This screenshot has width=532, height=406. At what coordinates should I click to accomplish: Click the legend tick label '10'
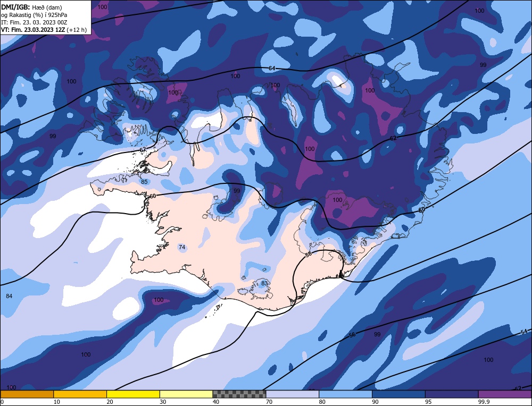(56, 402)
